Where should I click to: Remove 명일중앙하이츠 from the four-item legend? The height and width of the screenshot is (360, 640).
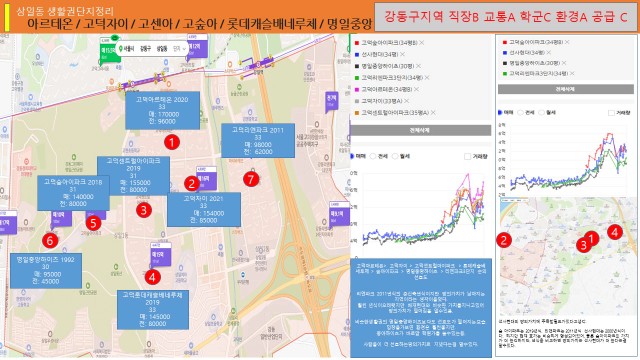click(x=564, y=63)
